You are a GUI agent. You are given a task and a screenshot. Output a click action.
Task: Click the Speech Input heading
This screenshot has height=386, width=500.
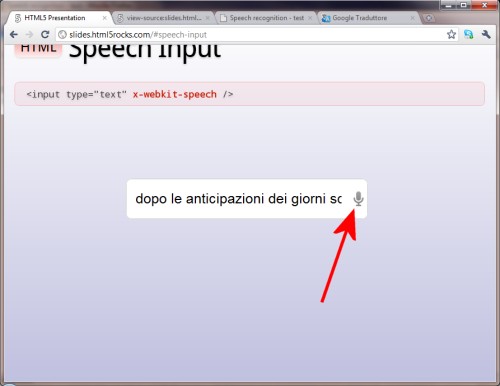145,52
